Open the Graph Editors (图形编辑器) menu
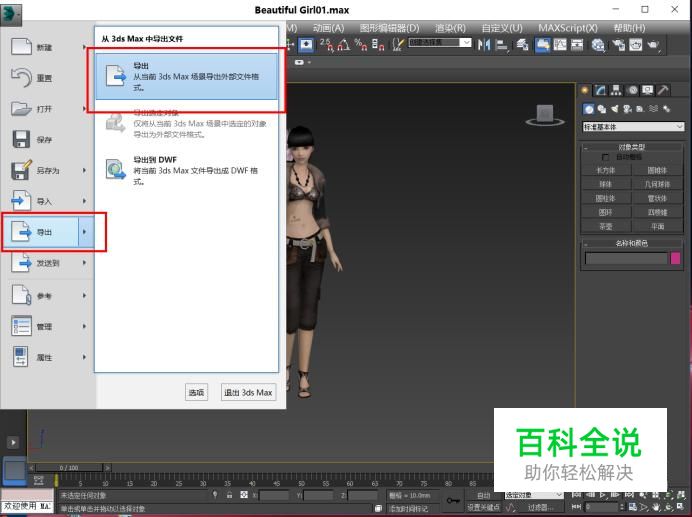 (x=389, y=28)
